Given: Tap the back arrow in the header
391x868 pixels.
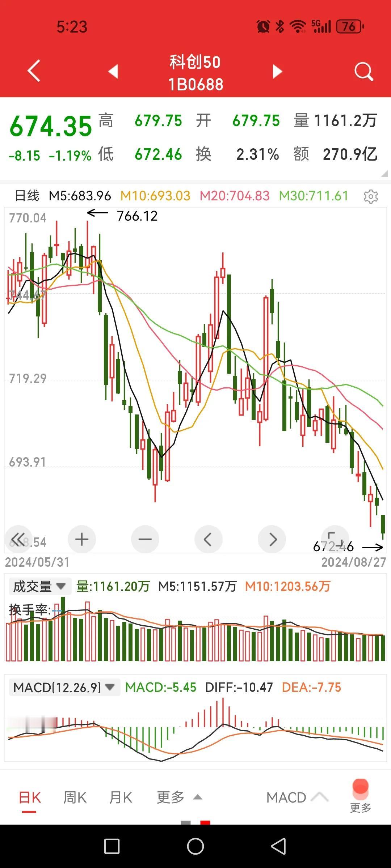Looking at the screenshot, I should tap(34, 71).
